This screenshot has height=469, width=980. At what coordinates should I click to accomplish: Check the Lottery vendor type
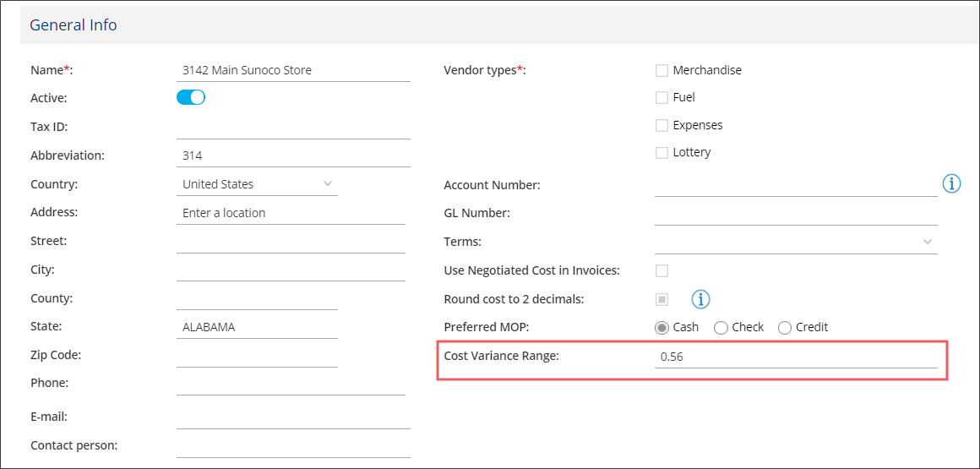pyautogui.click(x=661, y=153)
